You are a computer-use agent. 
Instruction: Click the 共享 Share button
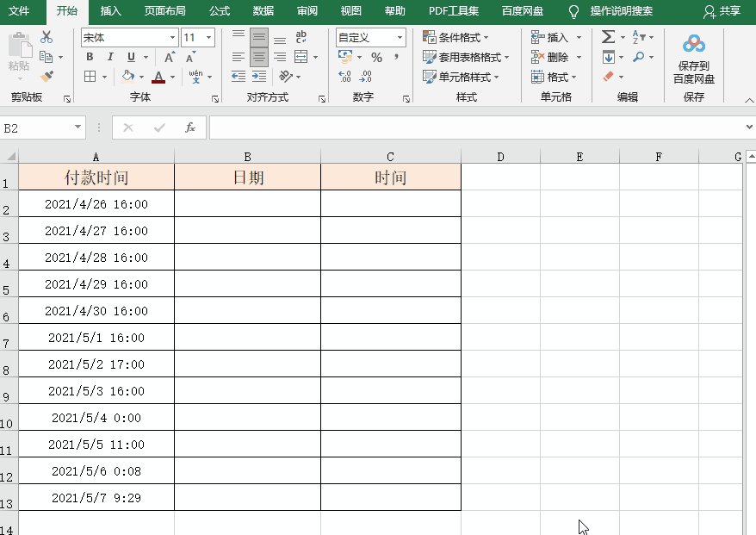pos(722,11)
